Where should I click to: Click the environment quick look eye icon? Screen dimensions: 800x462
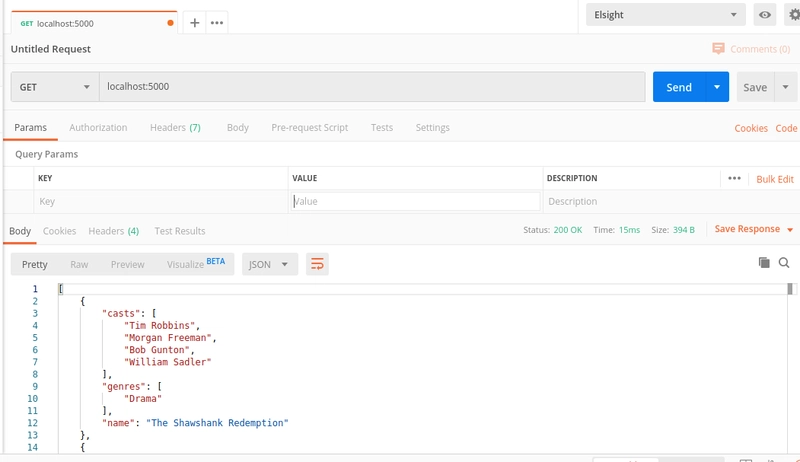click(764, 15)
